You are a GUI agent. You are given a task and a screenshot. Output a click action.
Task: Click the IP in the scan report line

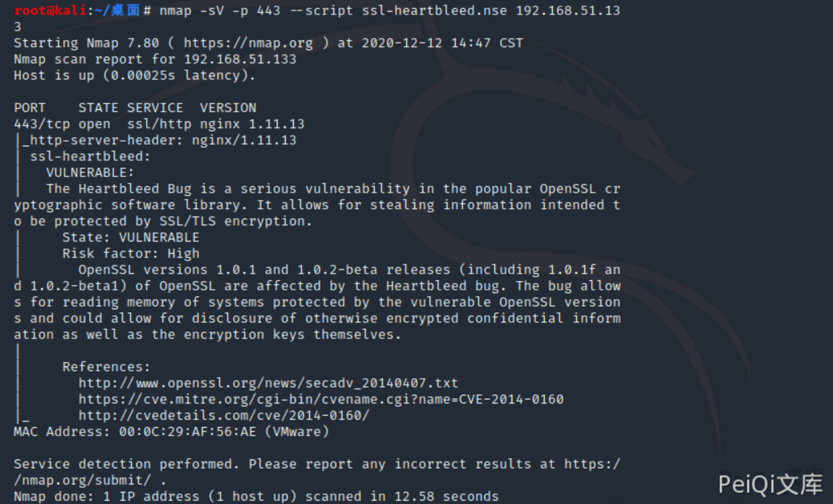(240, 60)
